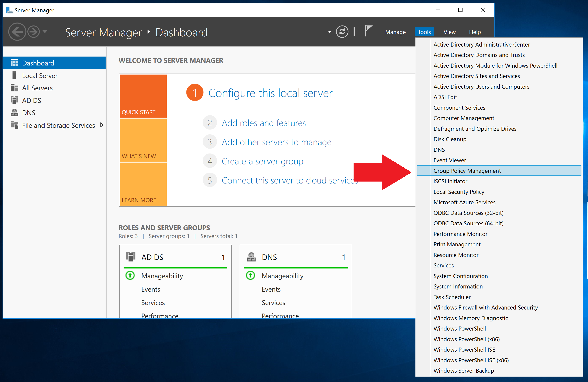Screen dimensions: 588x382
Task: Open navigation history dropdown arrow
Action: [45, 31]
